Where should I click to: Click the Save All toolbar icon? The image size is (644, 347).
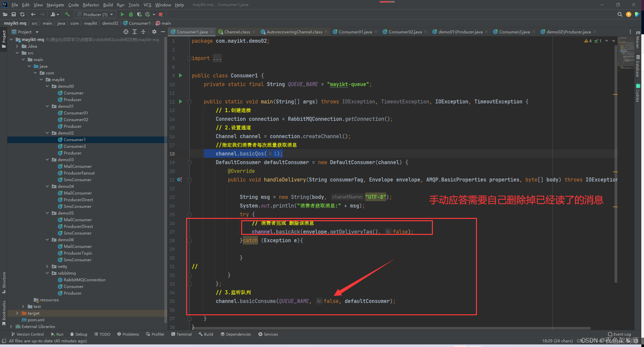[x=14, y=14]
